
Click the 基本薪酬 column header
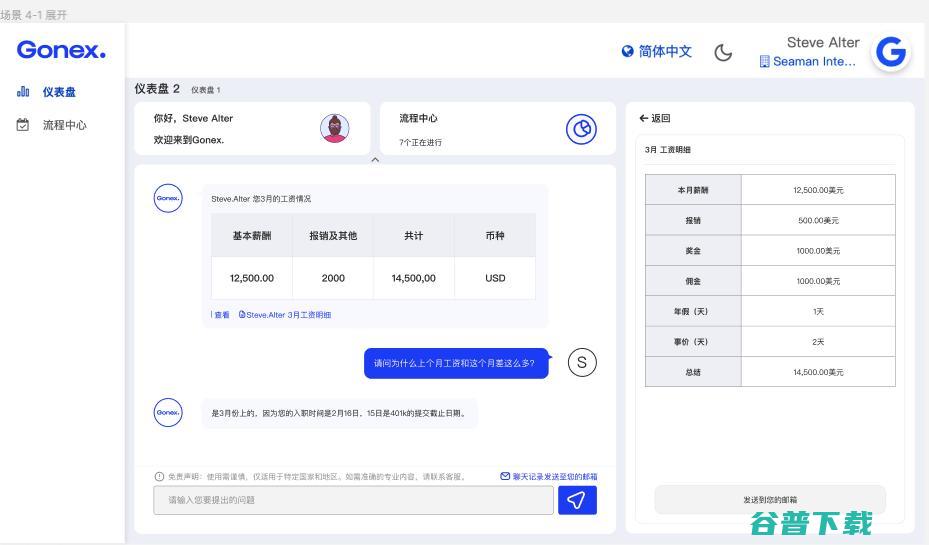click(252, 236)
